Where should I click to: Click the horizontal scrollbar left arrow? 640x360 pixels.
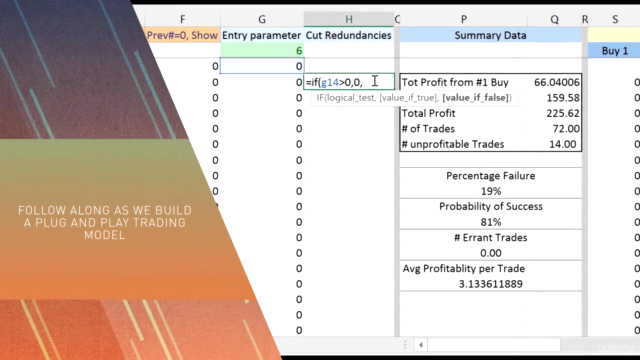point(421,345)
